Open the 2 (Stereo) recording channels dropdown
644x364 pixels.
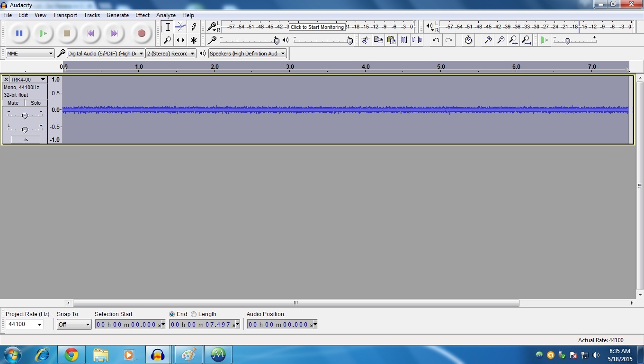(x=171, y=54)
